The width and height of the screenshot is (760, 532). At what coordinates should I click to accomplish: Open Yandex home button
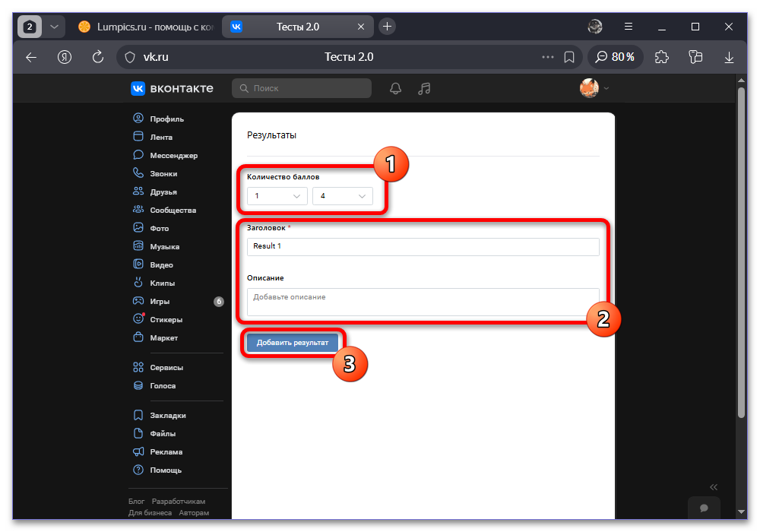click(x=65, y=57)
